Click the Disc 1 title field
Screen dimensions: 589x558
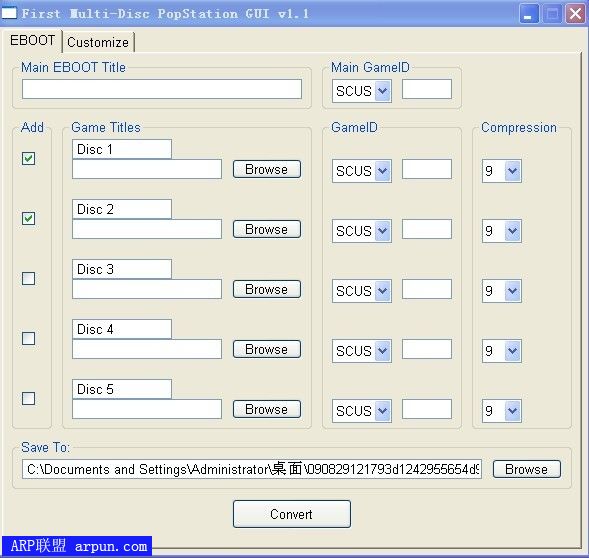click(122, 149)
